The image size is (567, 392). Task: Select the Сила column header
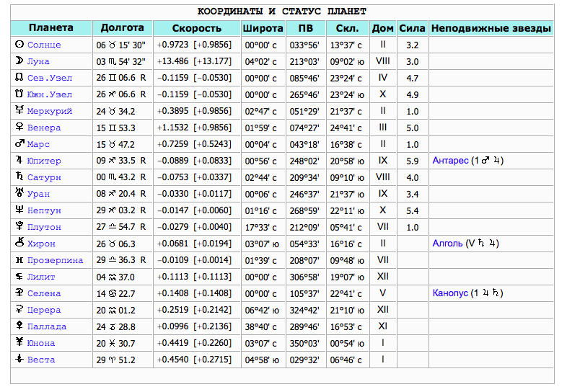point(412,28)
